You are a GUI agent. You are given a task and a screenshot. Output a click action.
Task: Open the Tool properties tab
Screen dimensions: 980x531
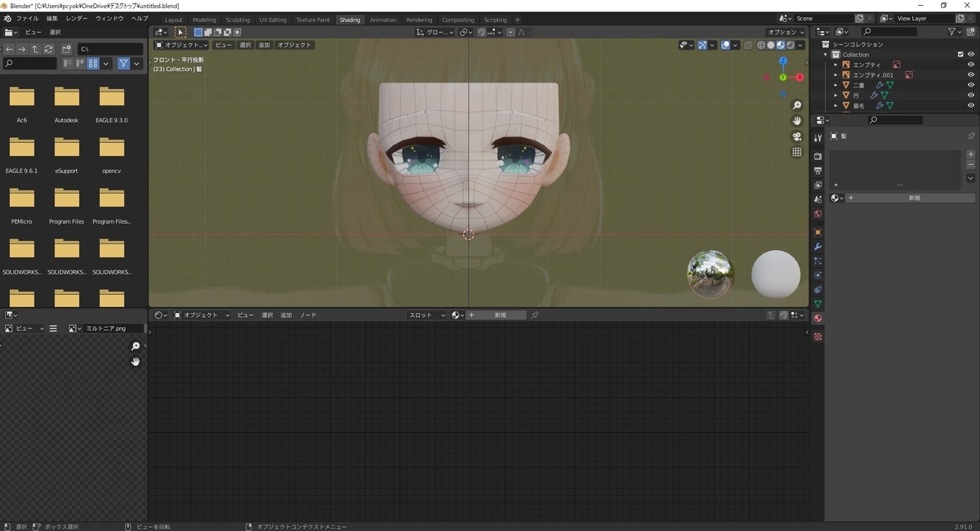[817, 138]
